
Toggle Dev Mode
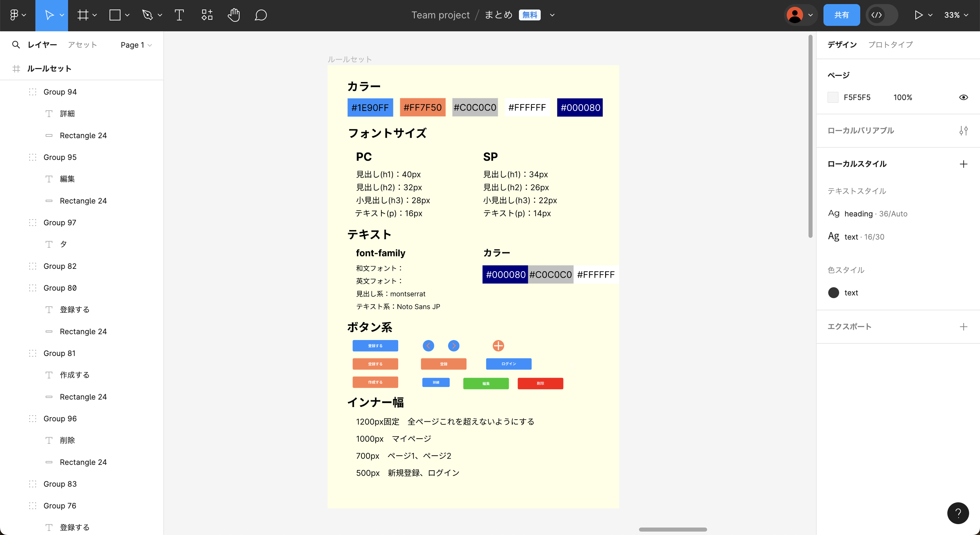pyautogui.click(x=878, y=15)
